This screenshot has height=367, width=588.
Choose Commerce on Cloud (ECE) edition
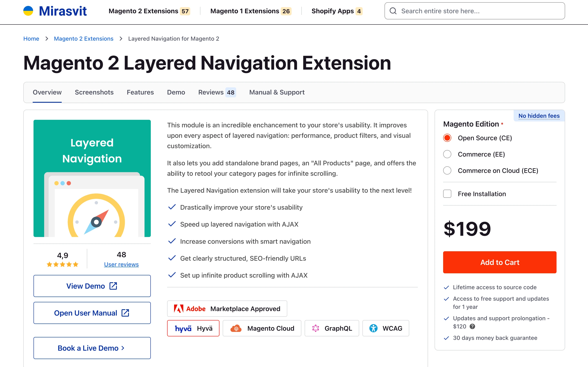447,171
